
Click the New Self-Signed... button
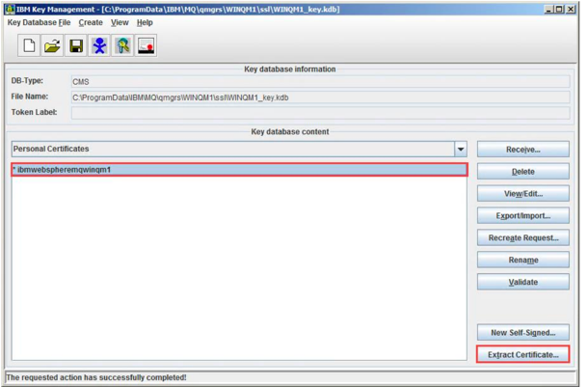pyautogui.click(x=523, y=333)
